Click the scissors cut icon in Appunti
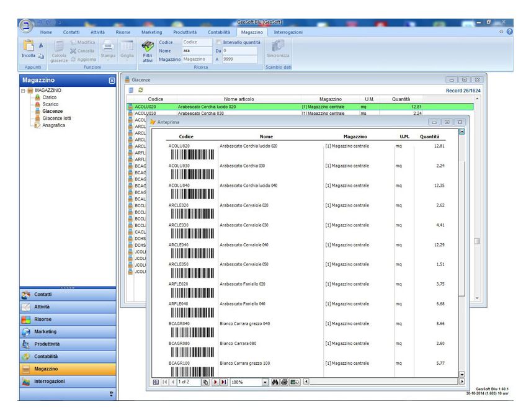The width and height of the screenshot is (531, 420). (41, 45)
